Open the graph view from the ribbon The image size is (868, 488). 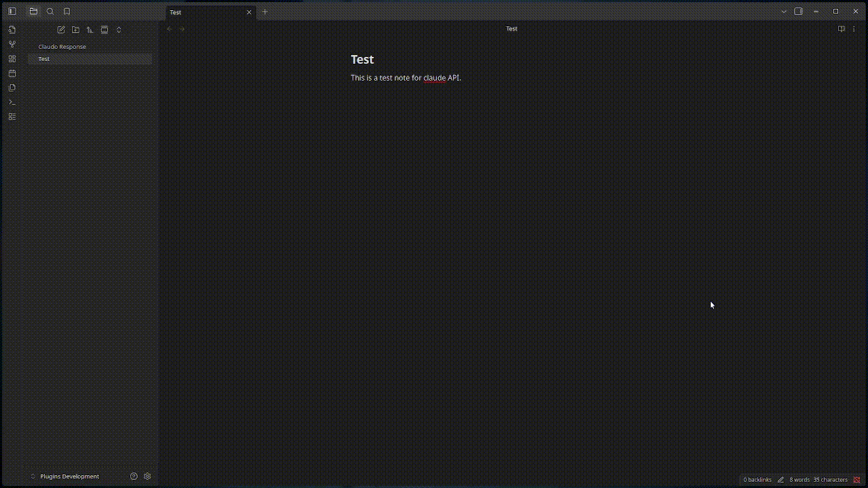point(12,44)
